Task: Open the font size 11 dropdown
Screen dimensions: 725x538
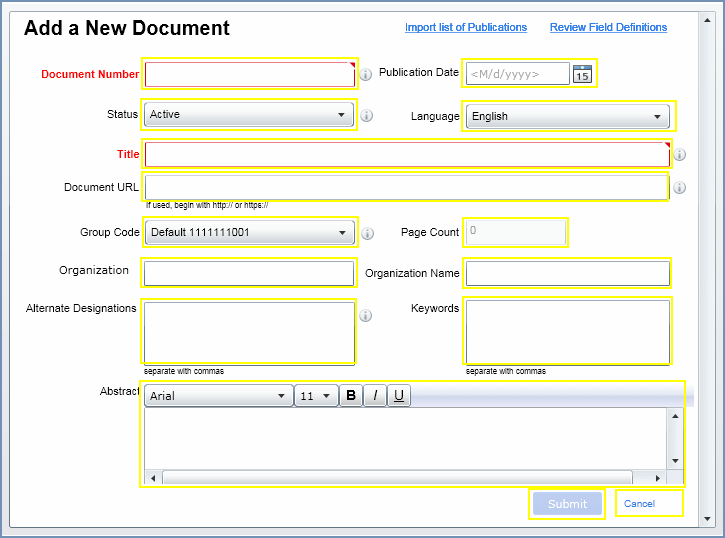Action: [x=315, y=396]
